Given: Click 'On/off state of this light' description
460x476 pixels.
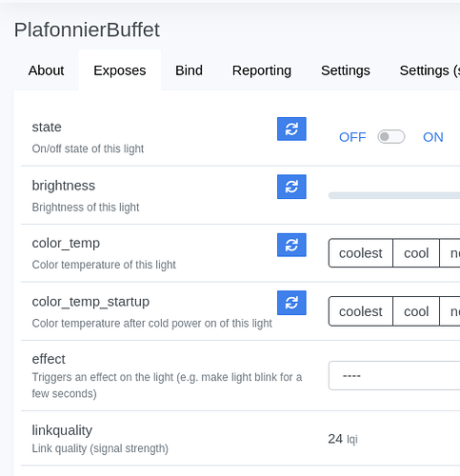Looking at the screenshot, I should point(88,149).
